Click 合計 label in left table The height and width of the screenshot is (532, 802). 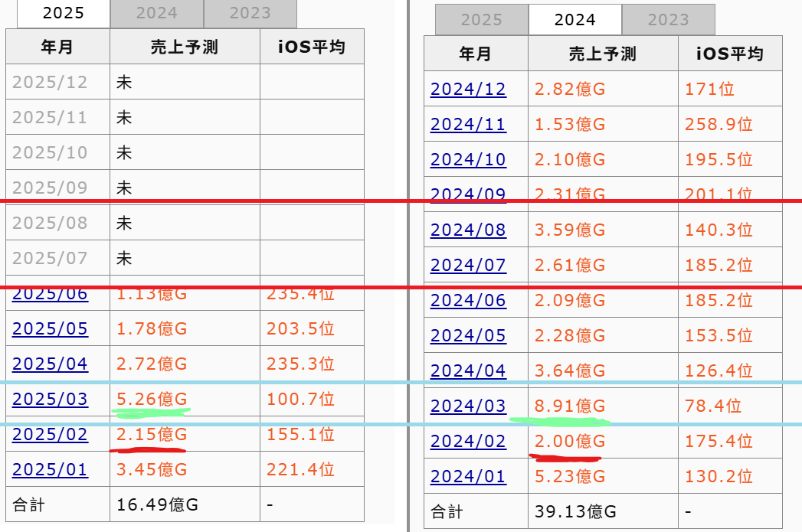(x=29, y=505)
